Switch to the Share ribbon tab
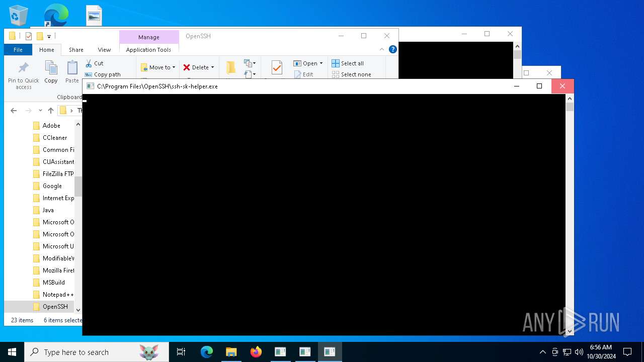The width and height of the screenshot is (644, 362). (76, 50)
